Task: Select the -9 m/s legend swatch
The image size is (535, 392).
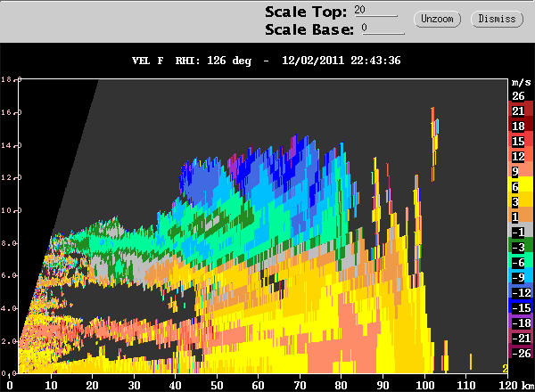Action: click(x=518, y=277)
